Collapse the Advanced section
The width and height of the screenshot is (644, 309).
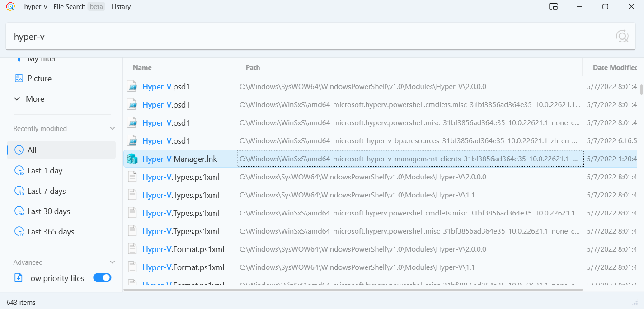click(x=113, y=262)
